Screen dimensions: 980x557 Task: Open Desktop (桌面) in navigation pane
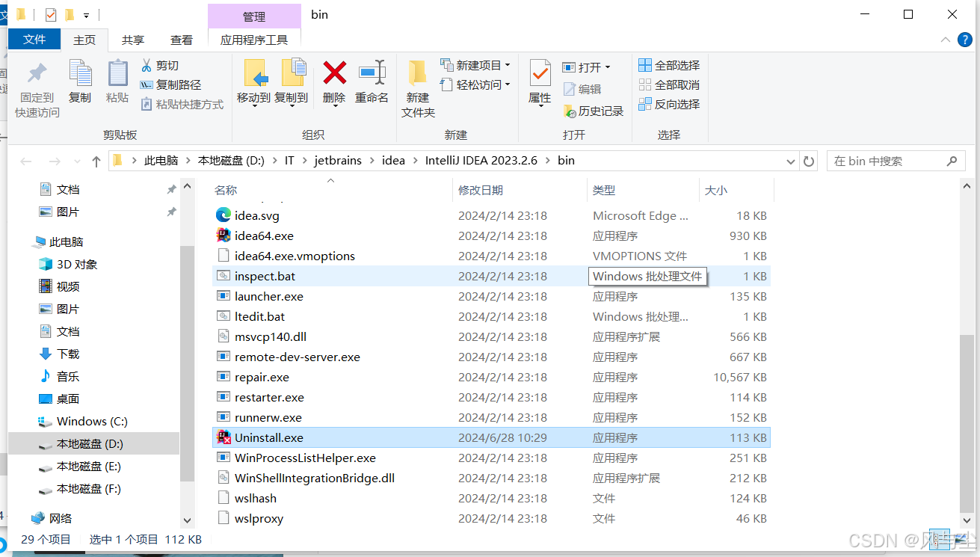click(x=94, y=398)
